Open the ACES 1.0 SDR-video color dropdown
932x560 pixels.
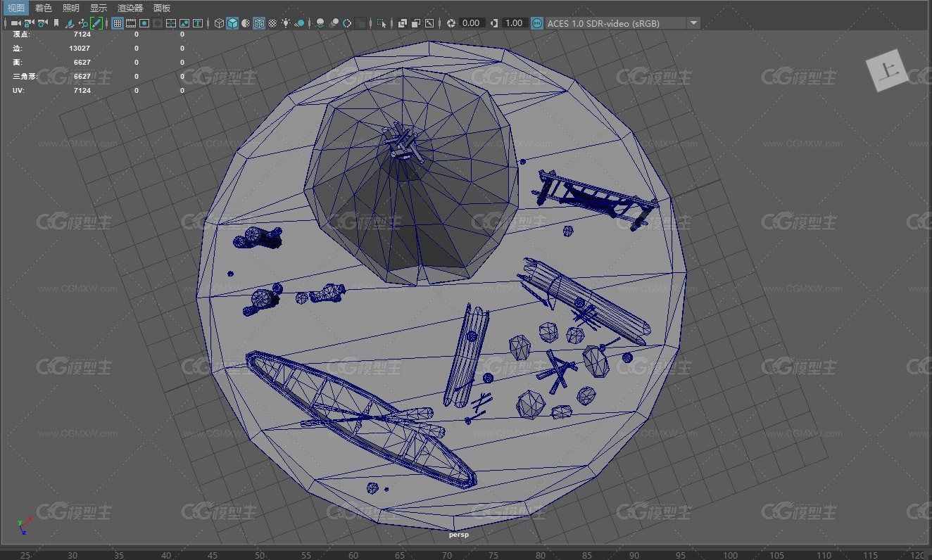pyautogui.click(x=623, y=23)
